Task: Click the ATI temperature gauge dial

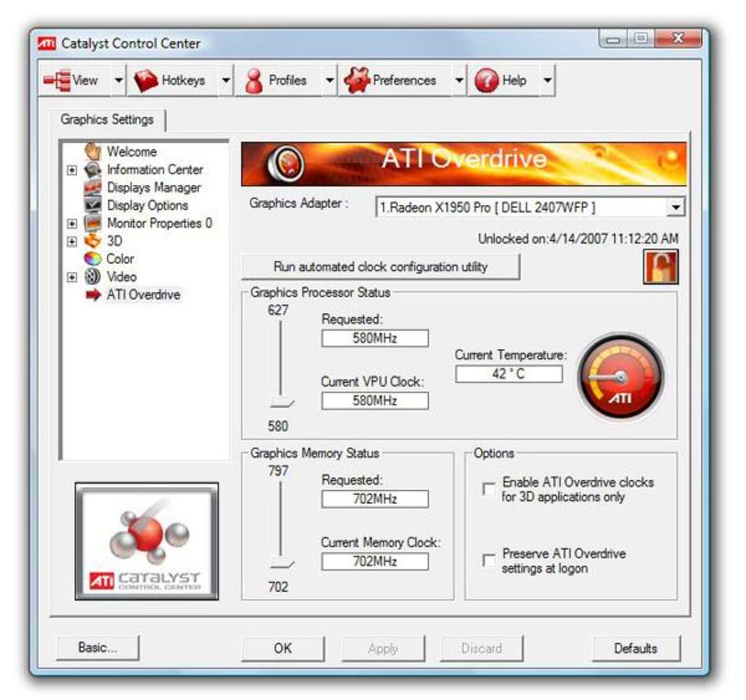Action: [x=620, y=377]
